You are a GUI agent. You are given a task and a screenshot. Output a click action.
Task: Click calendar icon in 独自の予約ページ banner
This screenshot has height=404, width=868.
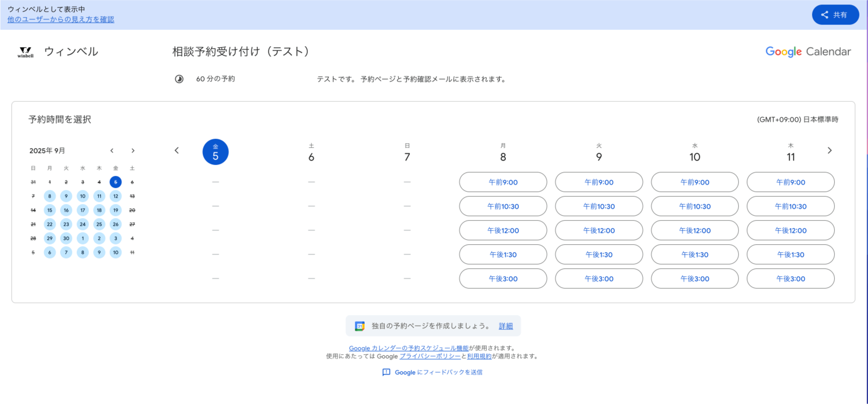[360, 326]
